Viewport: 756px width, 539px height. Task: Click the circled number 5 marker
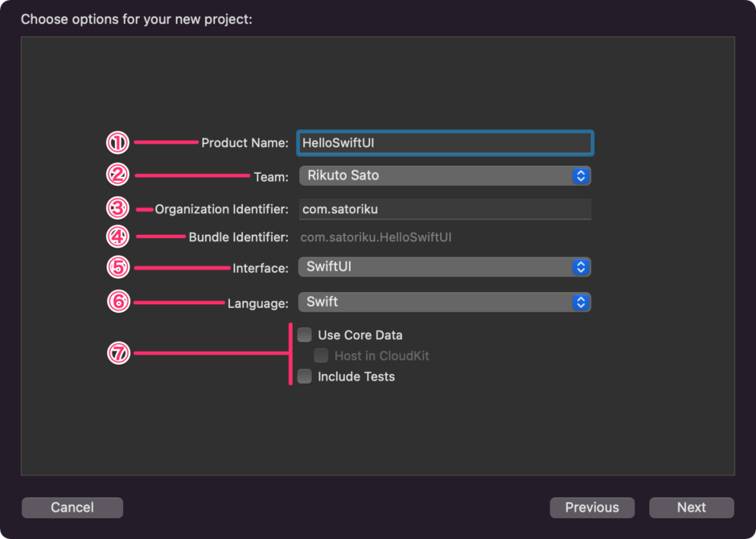pyautogui.click(x=118, y=266)
